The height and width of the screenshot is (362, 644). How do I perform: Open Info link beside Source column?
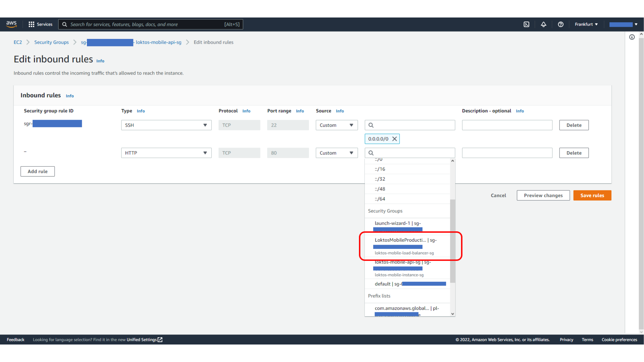(340, 111)
